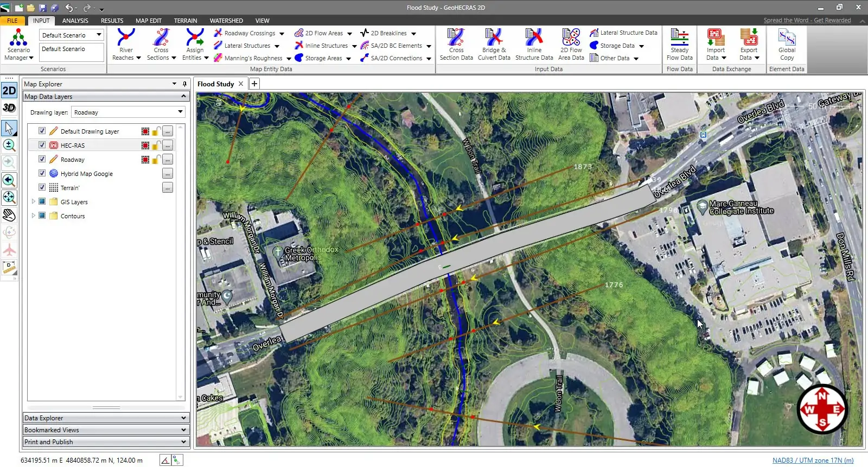Hide the Hybrid Map Google layer

tap(42, 173)
